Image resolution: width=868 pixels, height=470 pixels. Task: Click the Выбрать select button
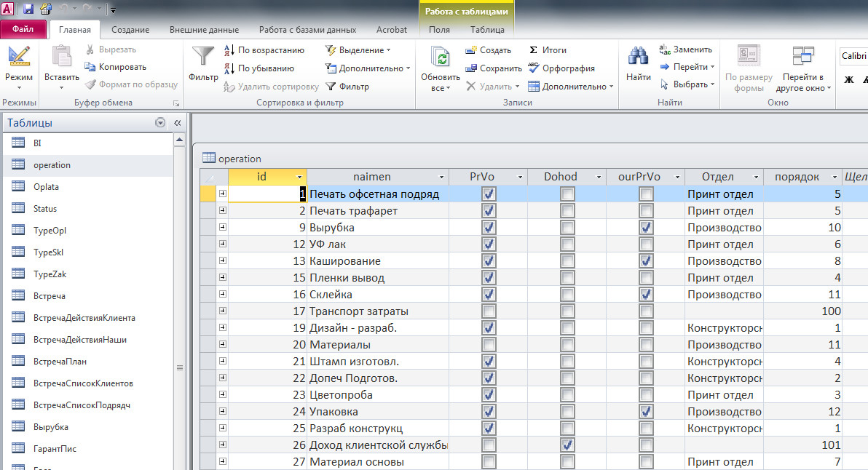[x=687, y=84]
